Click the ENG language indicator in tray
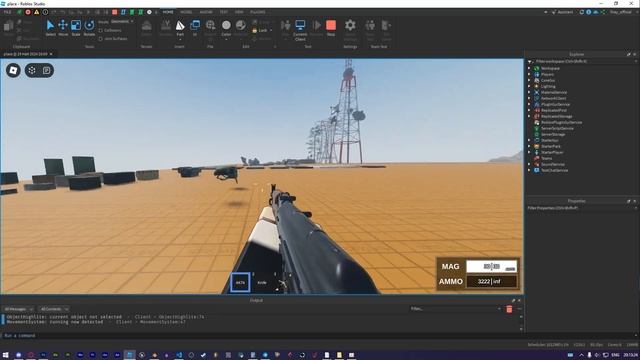The image size is (640, 360). tap(615, 355)
